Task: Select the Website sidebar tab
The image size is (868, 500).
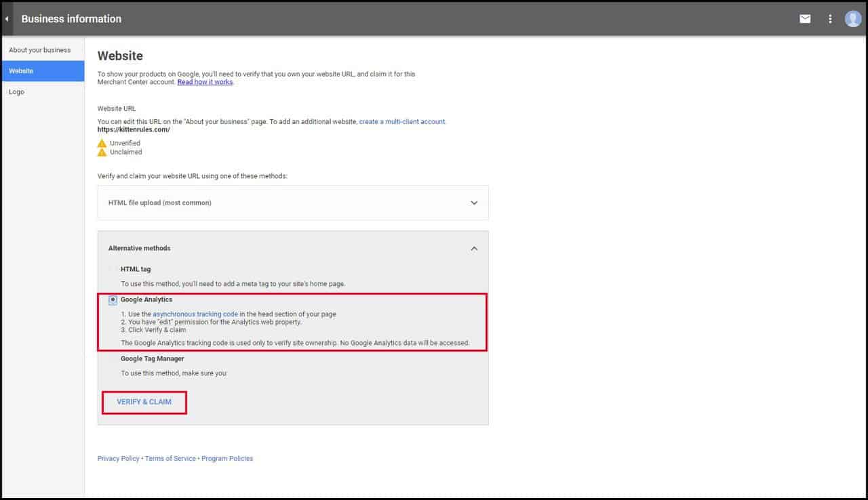Action: point(22,71)
